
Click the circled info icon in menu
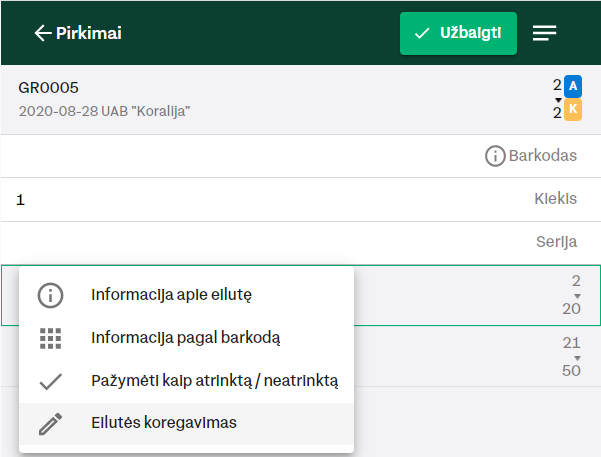click(x=50, y=296)
